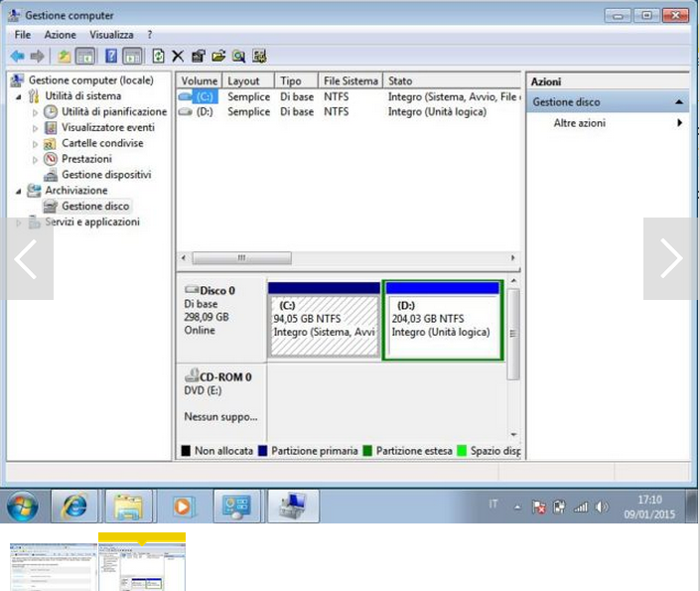Click the properties toolbar icon

[199, 57]
